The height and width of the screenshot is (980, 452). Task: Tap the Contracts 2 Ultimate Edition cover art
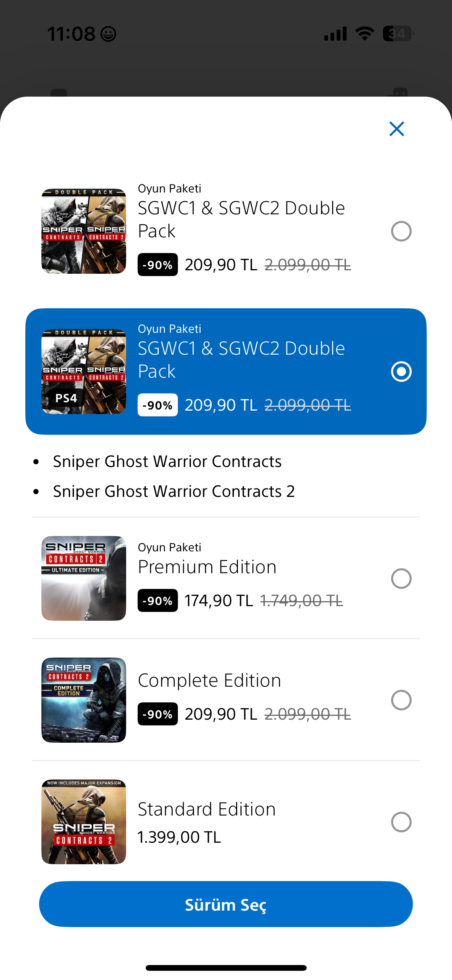(x=84, y=578)
